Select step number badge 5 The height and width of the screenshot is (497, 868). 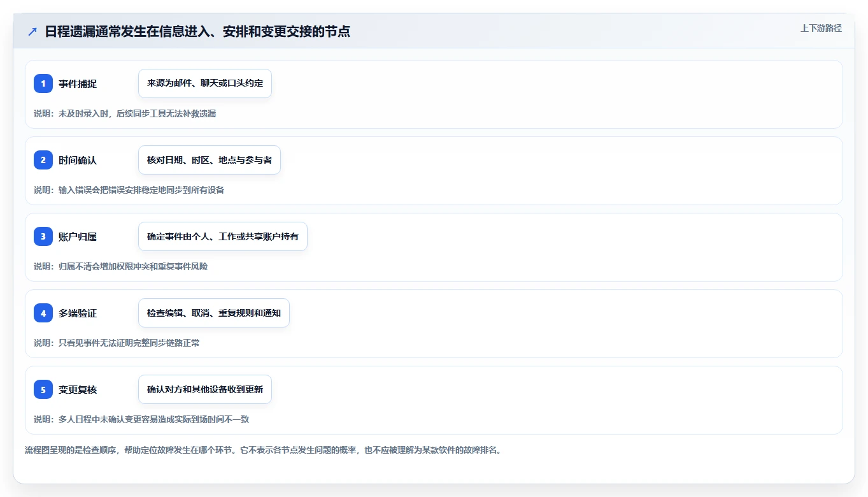(43, 389)
